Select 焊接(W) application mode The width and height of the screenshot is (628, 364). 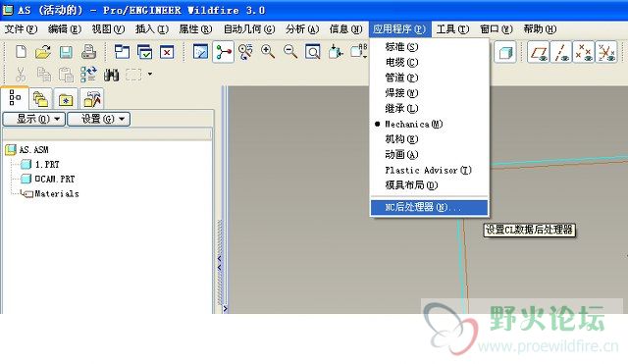click(x=430, y=93)
